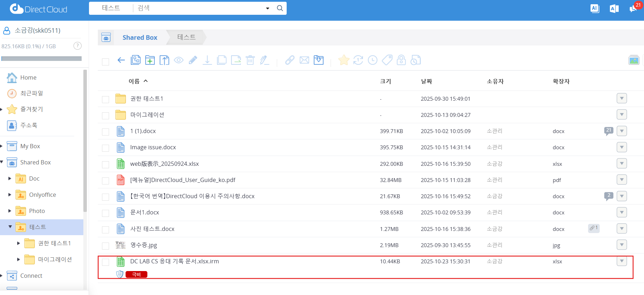Click the upload file icon in toolbar
Screen dimensions: 644x295
click(x=164, y=60)
